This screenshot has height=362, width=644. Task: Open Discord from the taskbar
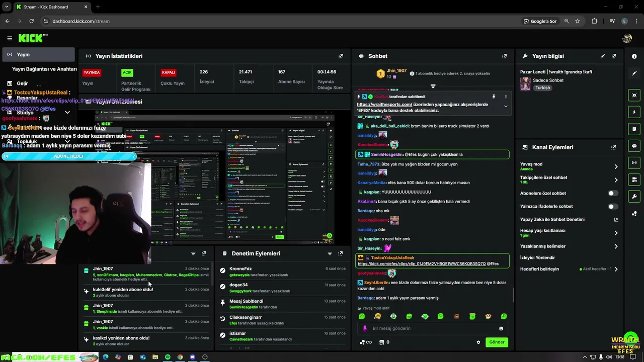point(192,357)
